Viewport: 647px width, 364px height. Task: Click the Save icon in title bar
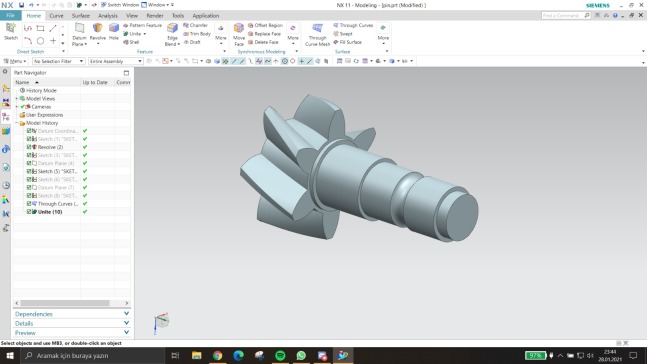(21, 5)
